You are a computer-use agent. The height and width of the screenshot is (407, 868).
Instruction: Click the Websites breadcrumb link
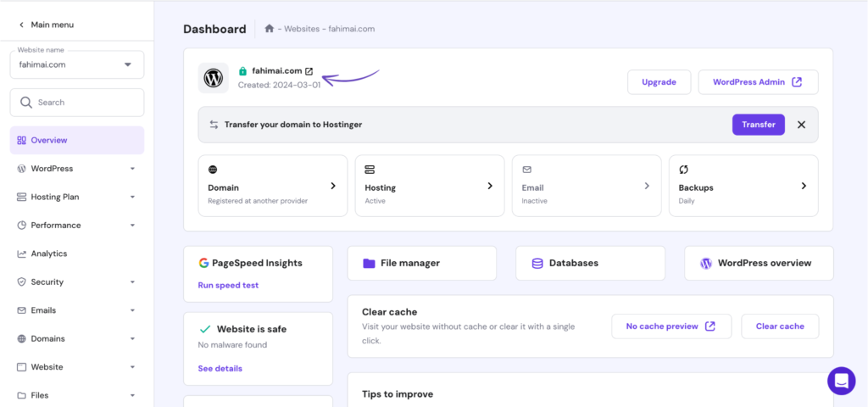[x=302, y=29]
